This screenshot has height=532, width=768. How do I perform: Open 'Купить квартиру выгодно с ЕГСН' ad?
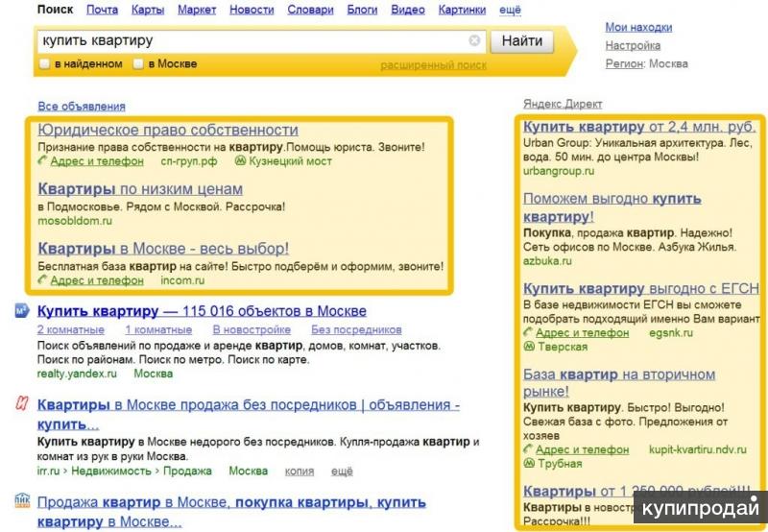pyautogui.click(x=640, y=288)
